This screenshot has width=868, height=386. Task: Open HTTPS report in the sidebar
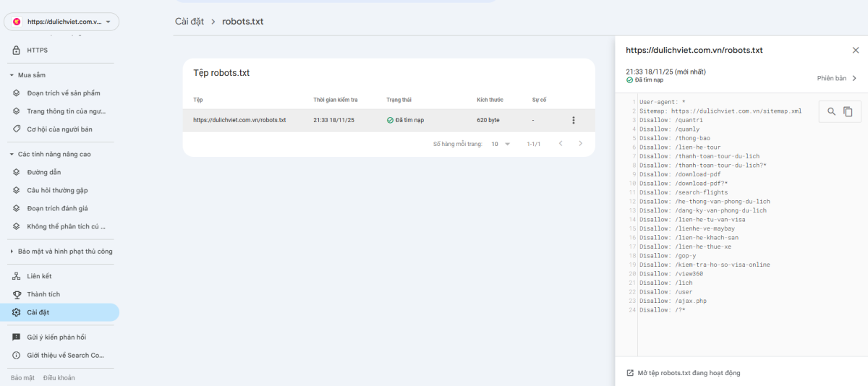click(38, 50)
